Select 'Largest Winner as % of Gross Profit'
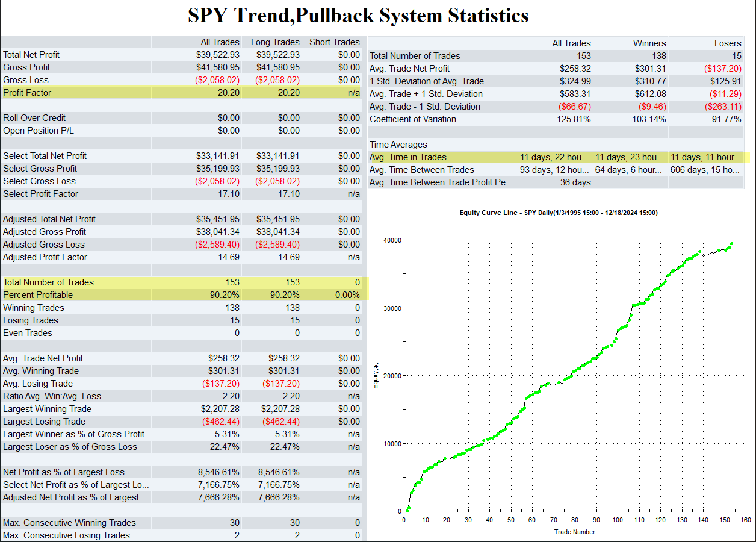The image size is (756, 542). tap(74, 434)
